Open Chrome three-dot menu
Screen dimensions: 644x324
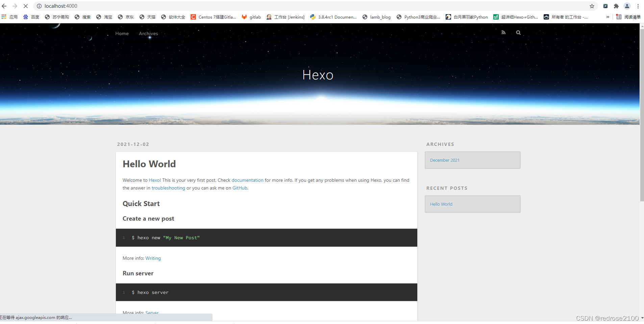pyautogui.click(x=638, y=6)
